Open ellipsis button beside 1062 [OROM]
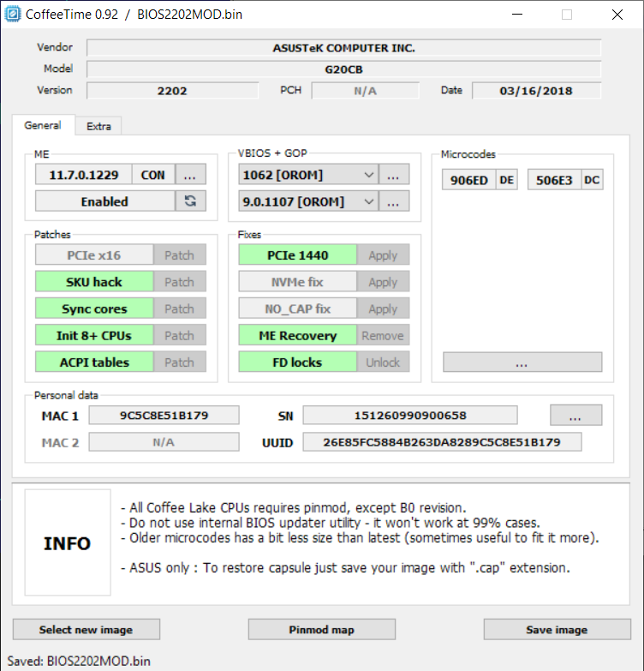Viewport: 644px width, 671px height. (393, 175)
